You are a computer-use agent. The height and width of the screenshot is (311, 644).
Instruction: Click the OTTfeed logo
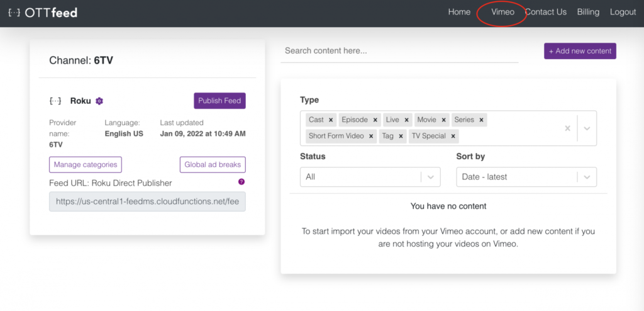(43, 13)
